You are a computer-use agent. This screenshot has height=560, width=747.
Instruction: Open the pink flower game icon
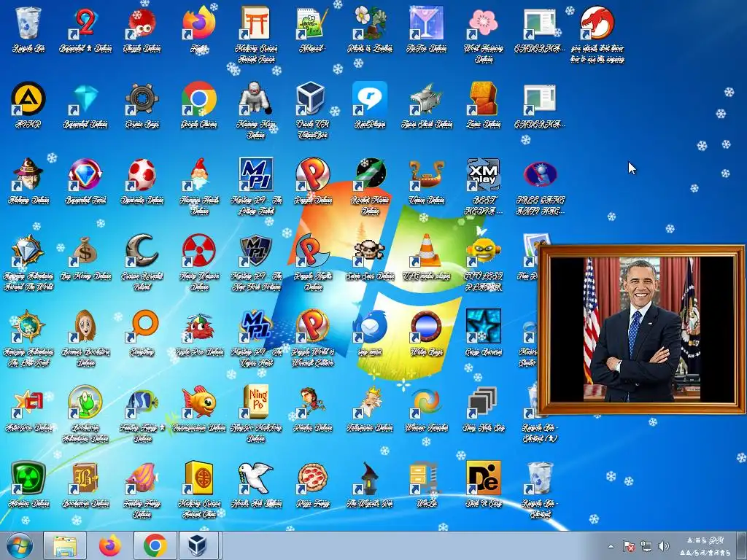(x=484, y=23)
